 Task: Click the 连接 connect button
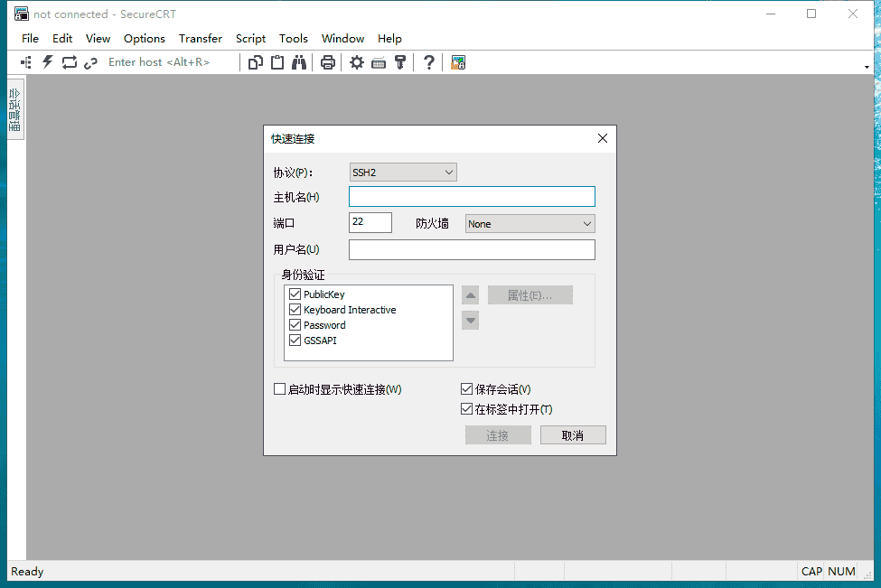pyautogui.click(x=498, y=434)
